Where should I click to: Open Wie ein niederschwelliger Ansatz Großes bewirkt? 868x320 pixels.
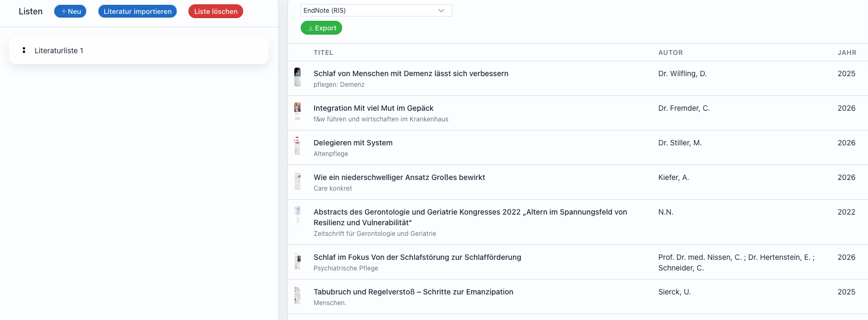(x=399, y=177)
